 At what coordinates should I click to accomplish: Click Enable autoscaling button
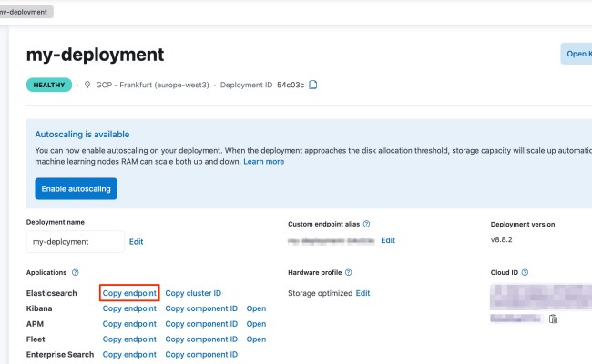pyautogui.click(x=76, y=188)
